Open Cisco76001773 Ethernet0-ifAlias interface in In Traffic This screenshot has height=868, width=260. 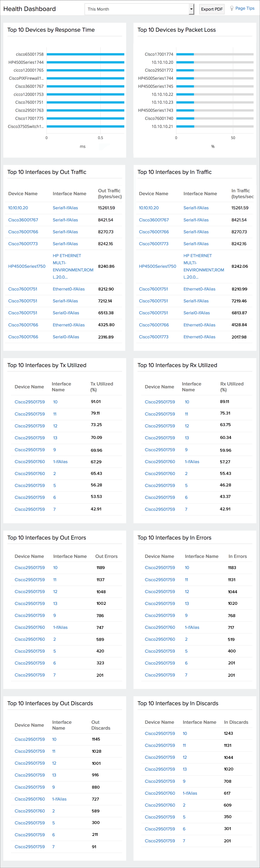point(199,337)
